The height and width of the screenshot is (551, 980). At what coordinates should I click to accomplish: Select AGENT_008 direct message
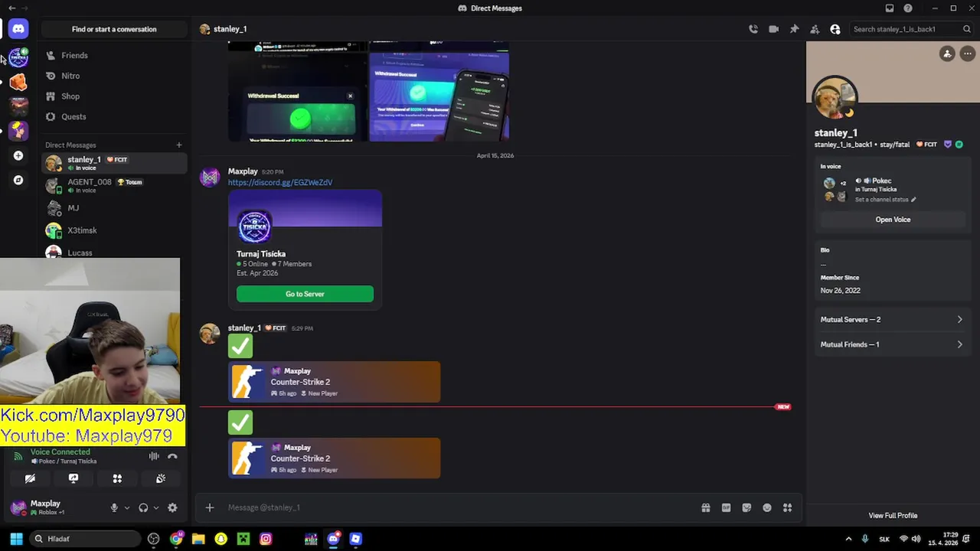[114, 185]
